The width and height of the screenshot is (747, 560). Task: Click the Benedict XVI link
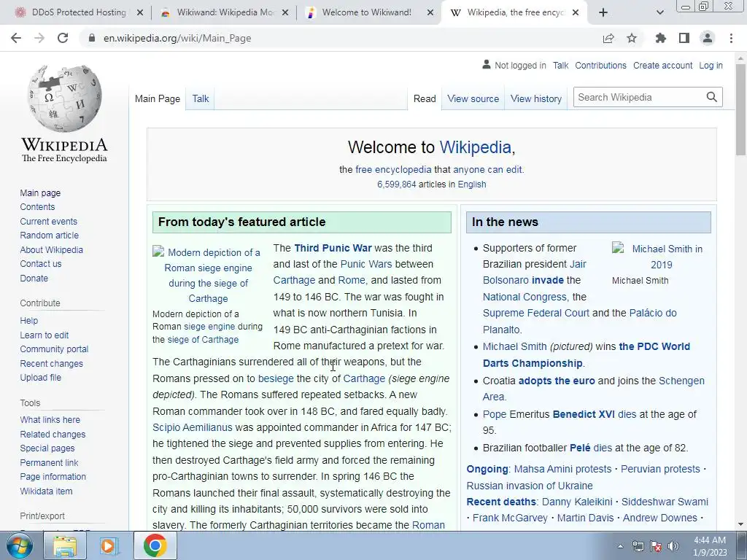click(584, 414)
